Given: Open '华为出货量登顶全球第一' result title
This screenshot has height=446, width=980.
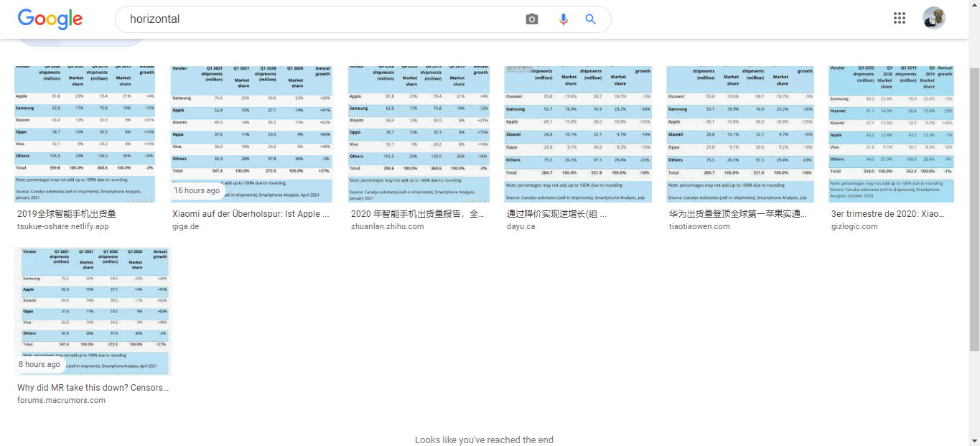Looking at the screenshot, I should point(737,214).
